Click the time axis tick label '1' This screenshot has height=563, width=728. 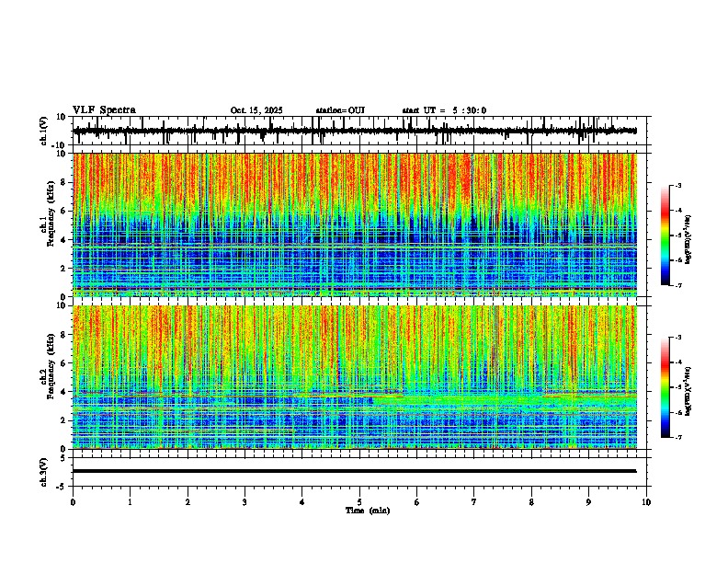130,502
